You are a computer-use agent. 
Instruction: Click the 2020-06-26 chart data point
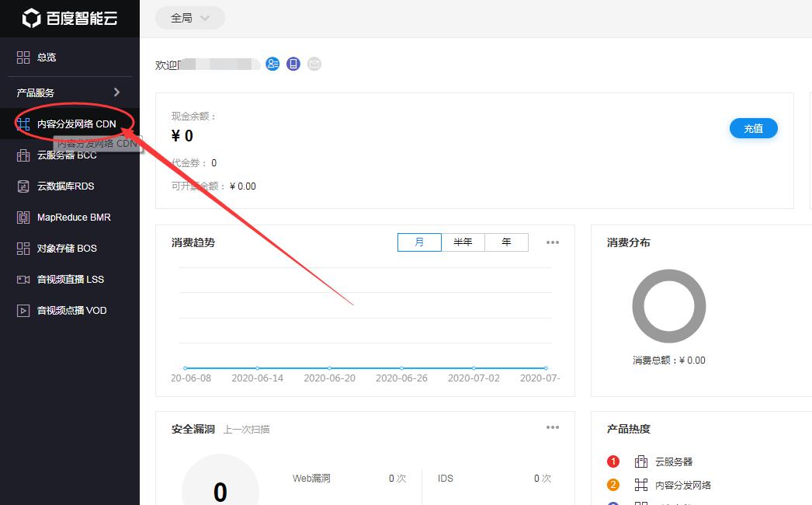pyautogui.click(x=401, y=368)
